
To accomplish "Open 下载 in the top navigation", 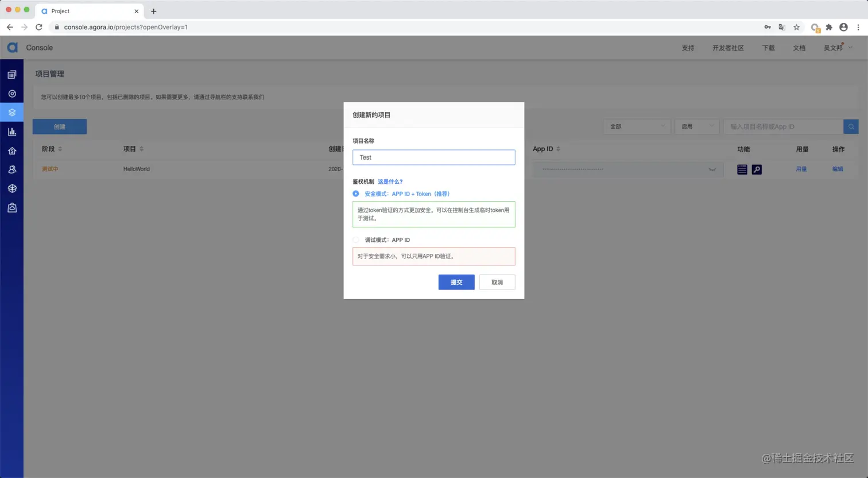I will click(769, 48).
